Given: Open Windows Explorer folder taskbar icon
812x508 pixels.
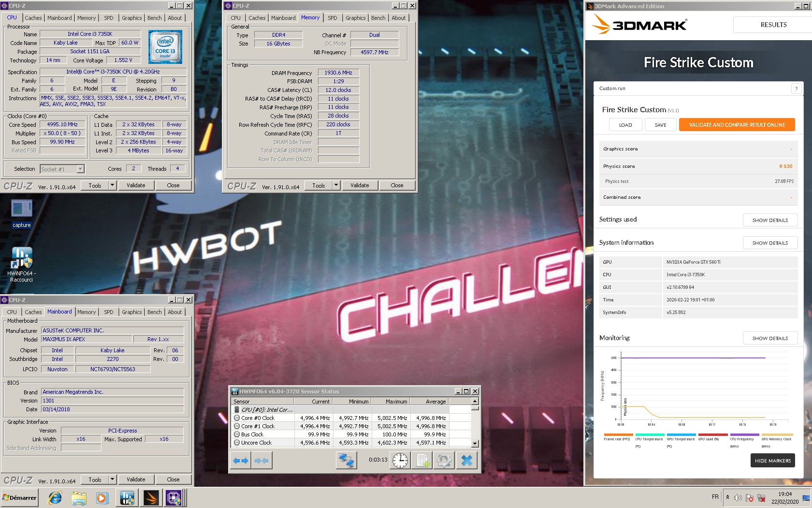Looking at the screenshot, I should [x=78, y=498].
